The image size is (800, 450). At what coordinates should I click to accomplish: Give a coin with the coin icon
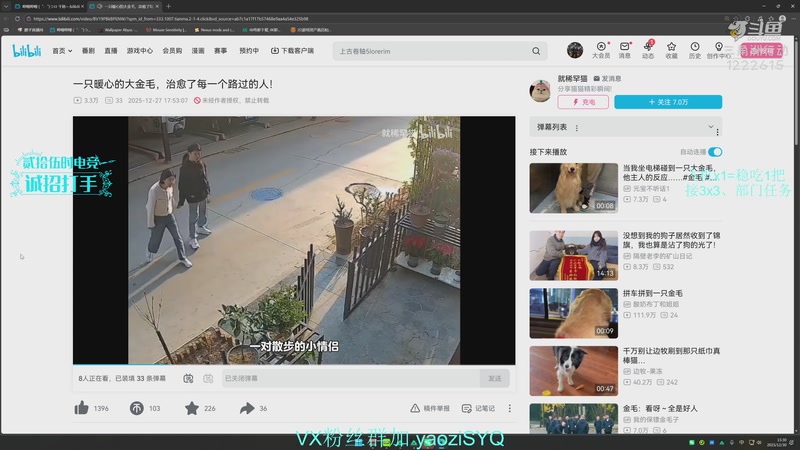[136, 408]
